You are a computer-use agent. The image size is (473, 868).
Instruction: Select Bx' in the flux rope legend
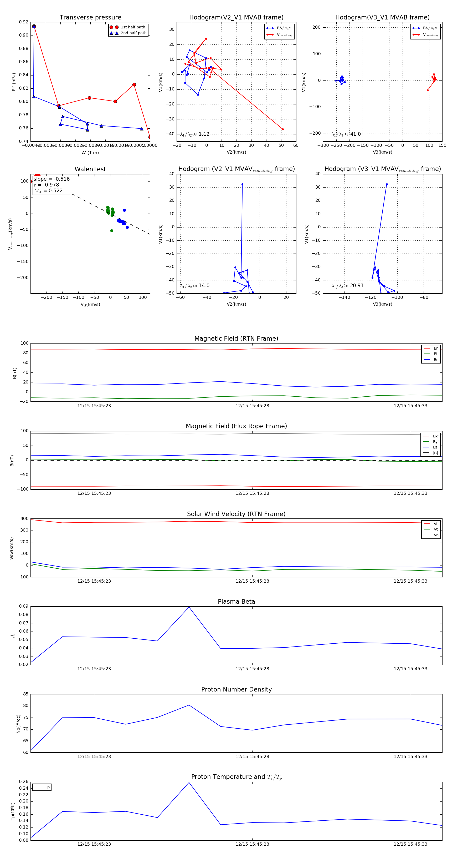click(x=431, y=436)
